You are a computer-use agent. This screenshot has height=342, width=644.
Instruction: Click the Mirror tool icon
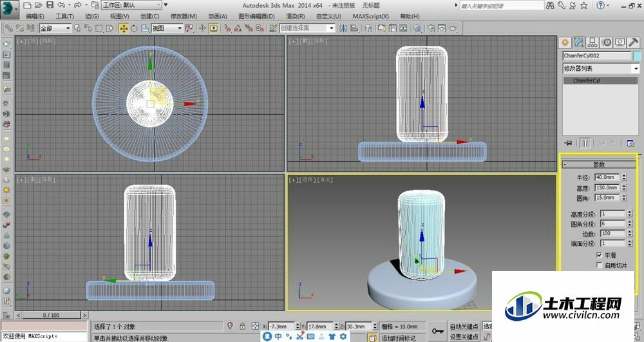point(343,28)
